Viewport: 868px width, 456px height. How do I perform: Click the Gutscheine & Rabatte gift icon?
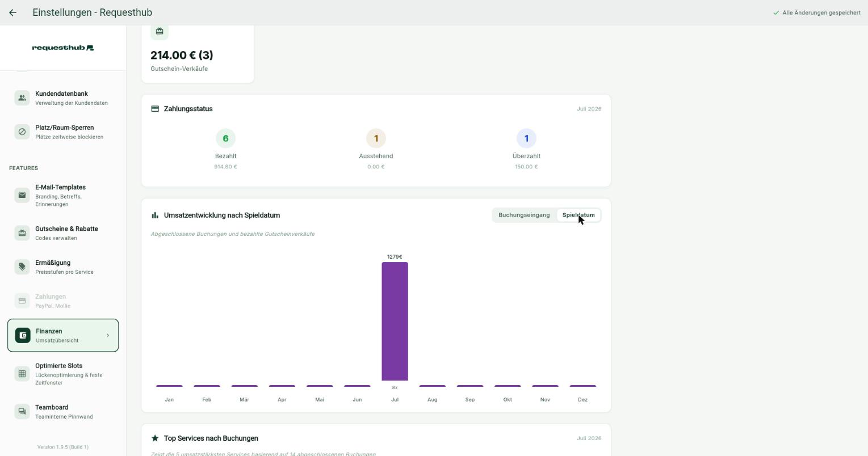coord(22,233)
